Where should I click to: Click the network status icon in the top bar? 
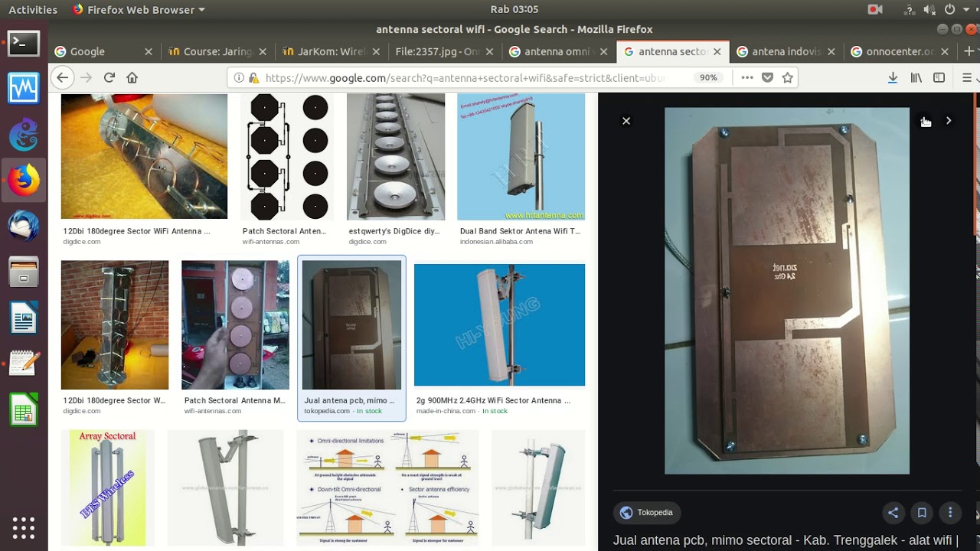909,9
